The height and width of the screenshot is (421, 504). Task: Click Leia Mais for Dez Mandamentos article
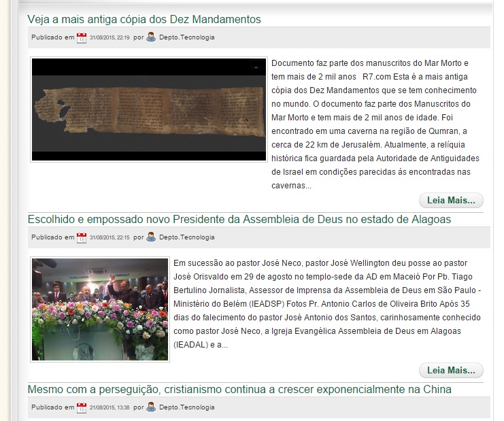[x=451, y=201]
